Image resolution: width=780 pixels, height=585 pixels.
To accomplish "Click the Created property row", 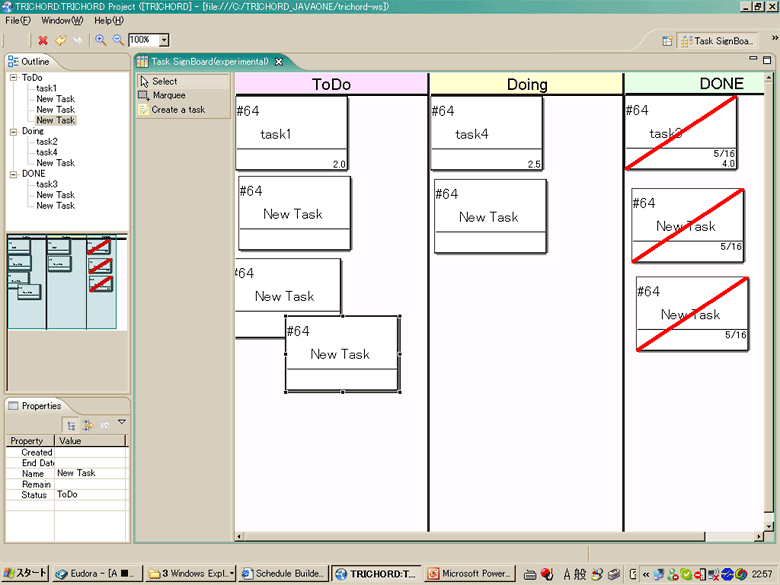I will pos(67,453).
